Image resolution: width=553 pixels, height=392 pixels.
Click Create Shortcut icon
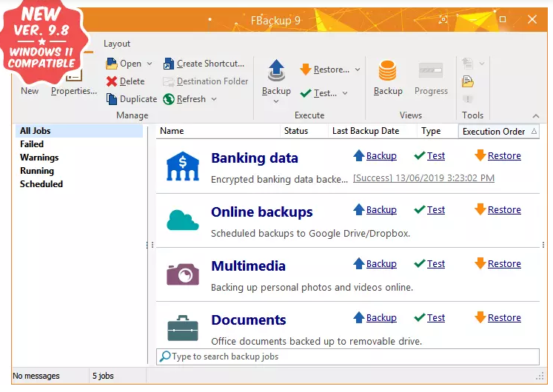[169, 64]
